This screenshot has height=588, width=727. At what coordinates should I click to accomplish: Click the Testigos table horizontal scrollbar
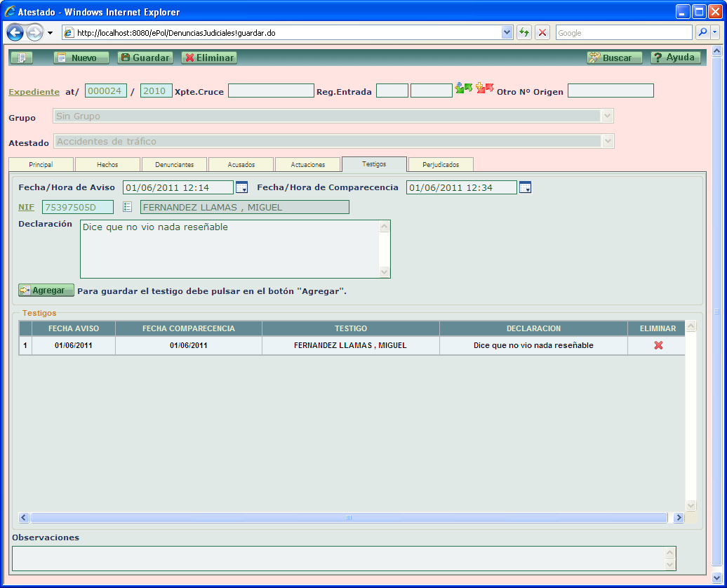pos(348,517)
